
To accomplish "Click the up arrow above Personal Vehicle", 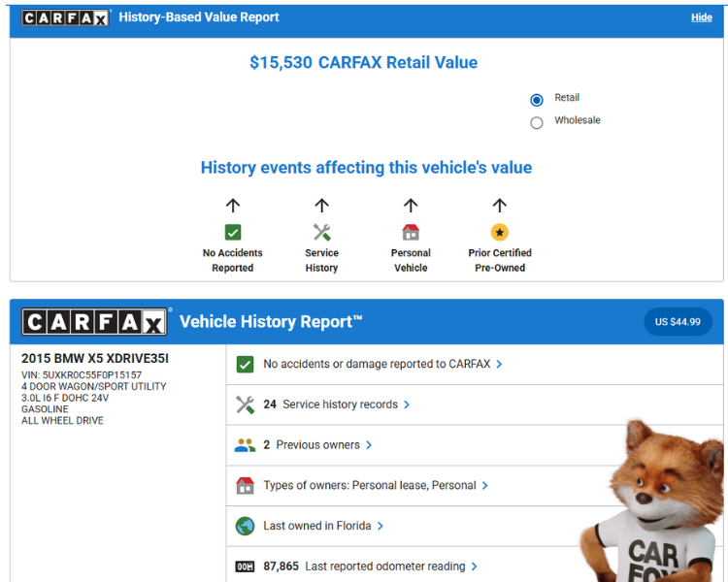I will [411, 205].
